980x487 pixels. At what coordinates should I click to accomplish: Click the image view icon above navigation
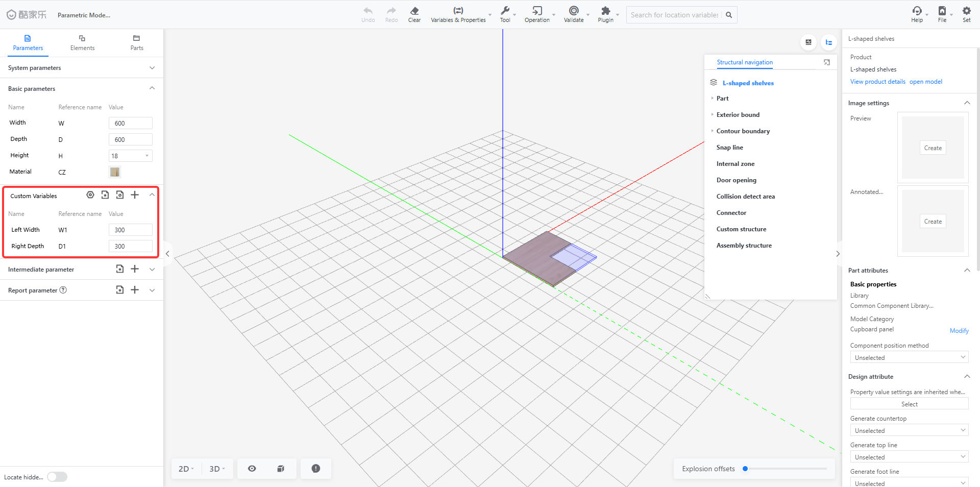pyautogui.click(x=808, y=42)
